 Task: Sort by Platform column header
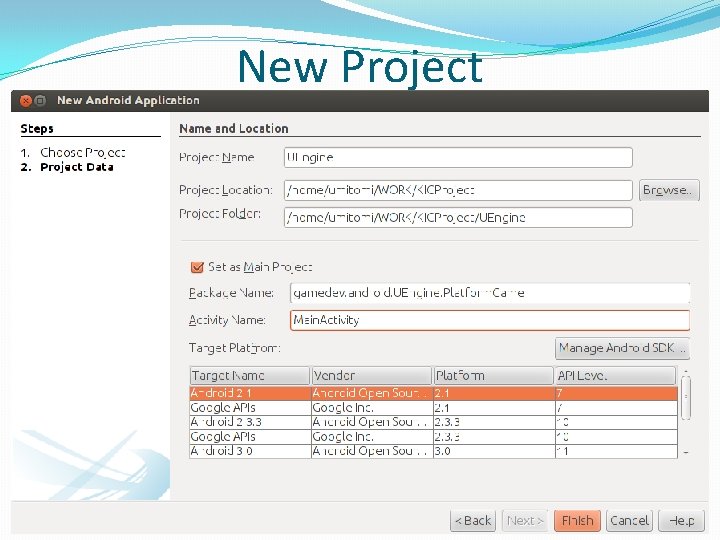click(x=494, y=376)
